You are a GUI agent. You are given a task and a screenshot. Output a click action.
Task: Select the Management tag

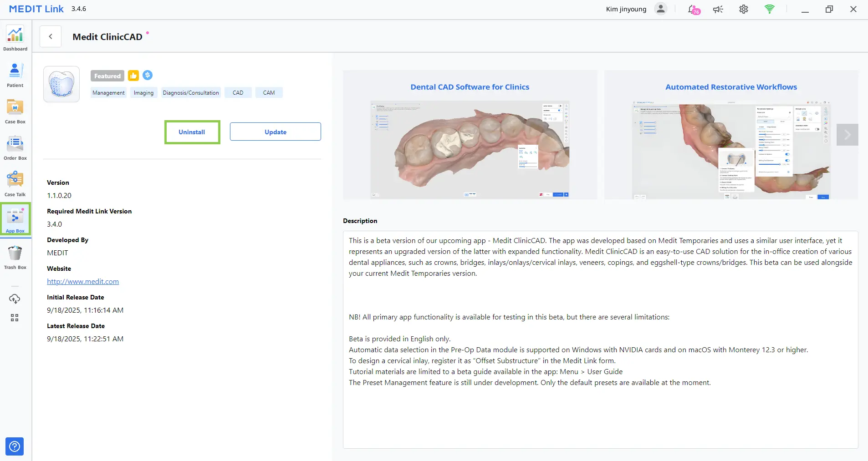point(108,92)
